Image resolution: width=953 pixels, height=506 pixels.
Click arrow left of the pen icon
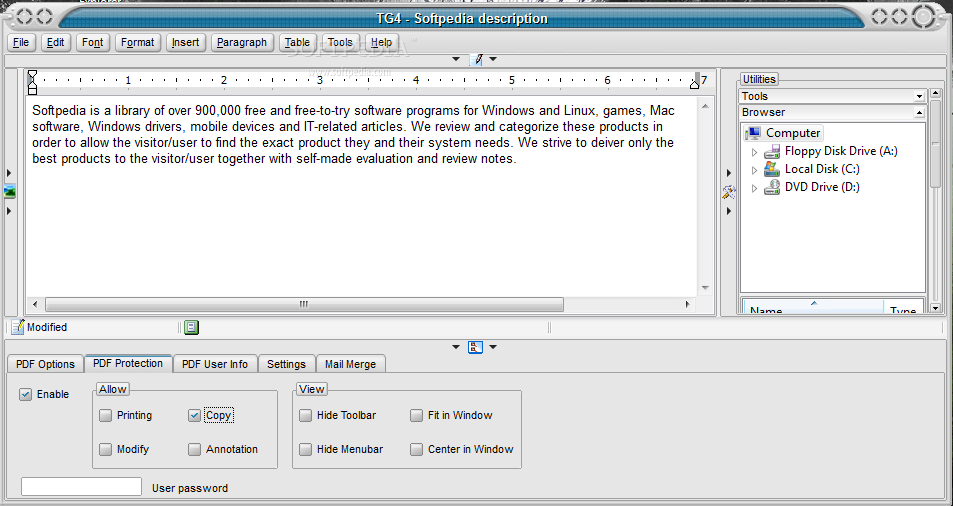click(x=456, y=60)
